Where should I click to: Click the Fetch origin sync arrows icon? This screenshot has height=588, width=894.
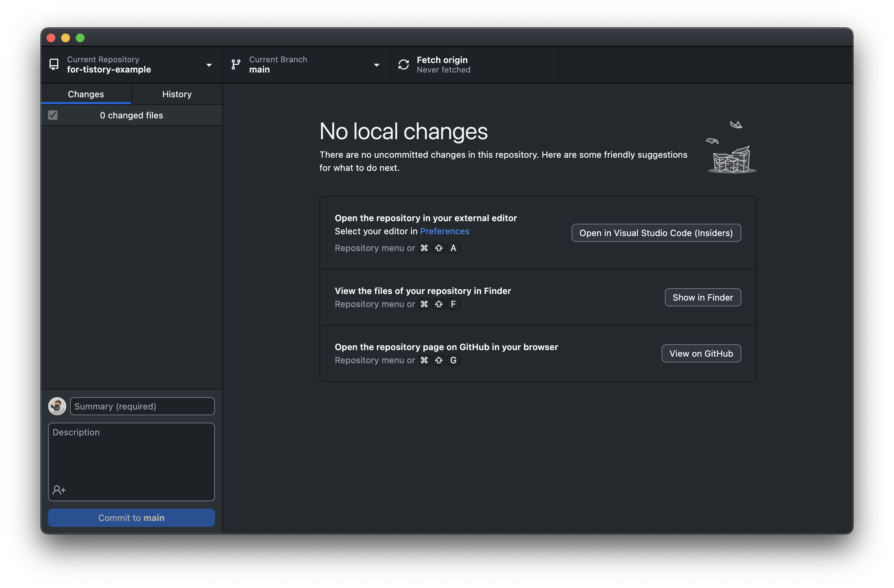pyautogui.click(x=403, y=64)
